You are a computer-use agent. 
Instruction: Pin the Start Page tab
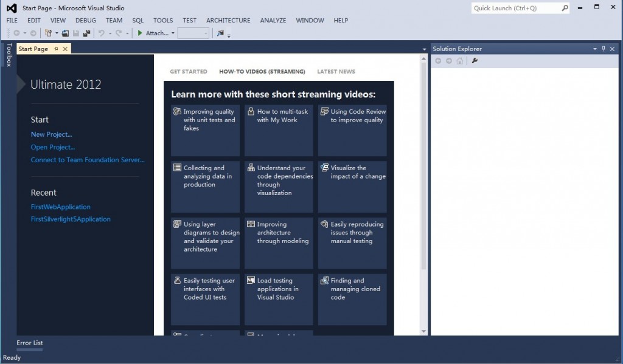click(56, 49)
